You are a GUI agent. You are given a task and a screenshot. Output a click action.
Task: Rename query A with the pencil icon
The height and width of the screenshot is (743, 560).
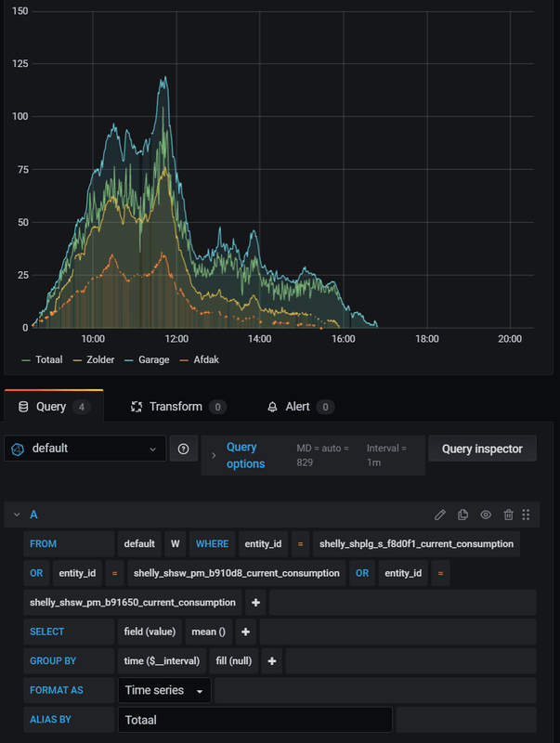[440, 515]
